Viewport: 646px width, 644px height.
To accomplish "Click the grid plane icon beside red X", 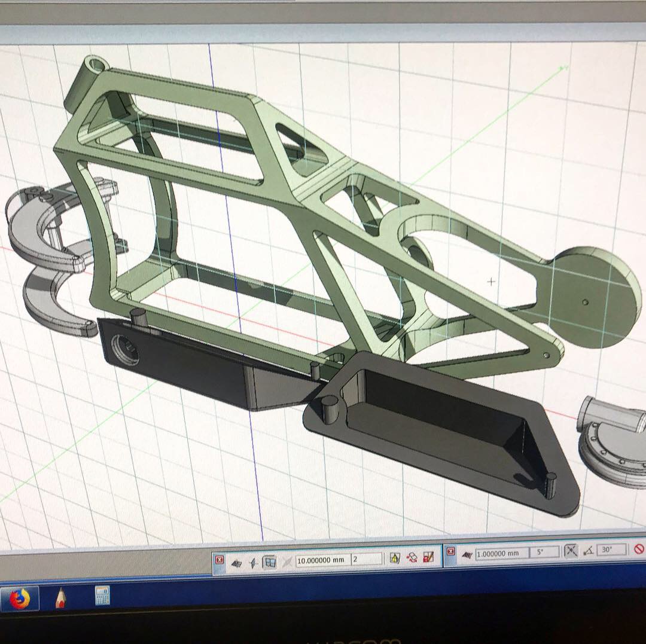I will pos(237,561).
